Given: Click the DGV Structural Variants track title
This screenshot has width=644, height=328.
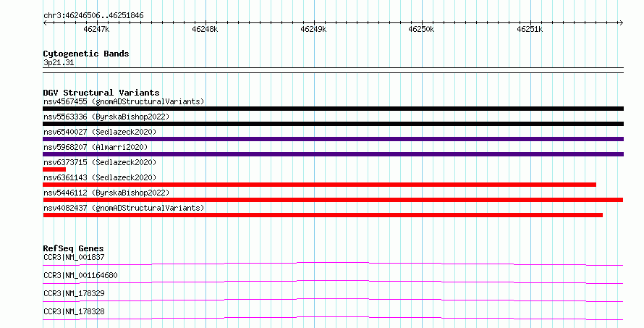Looking at the screenshot, I should pyautogui.click(x=101, y=93).
